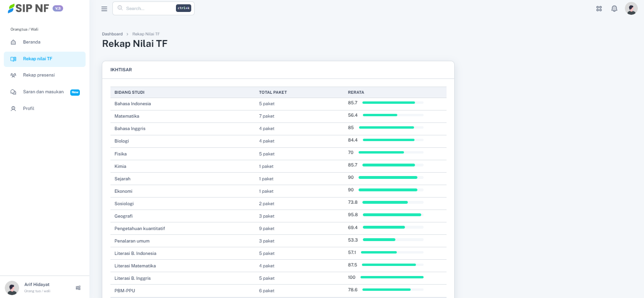Click the Saran dan masukan chat icon
The image size is (644, 298).
pyautogui.click(x=13, y=92)
